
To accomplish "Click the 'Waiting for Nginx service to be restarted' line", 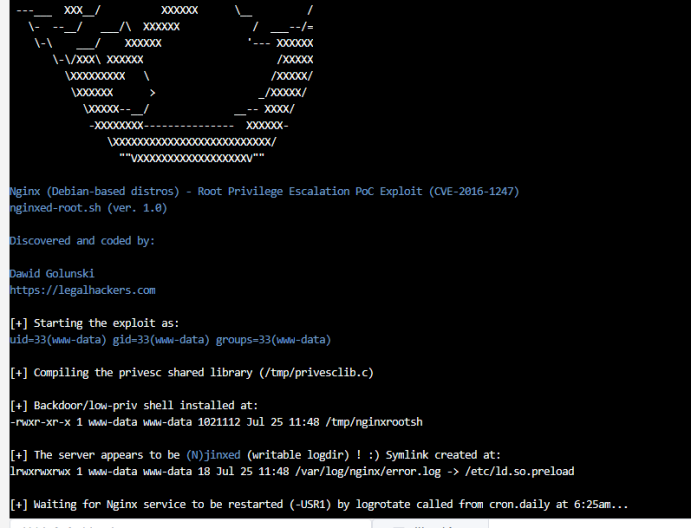I will point(319,504).
